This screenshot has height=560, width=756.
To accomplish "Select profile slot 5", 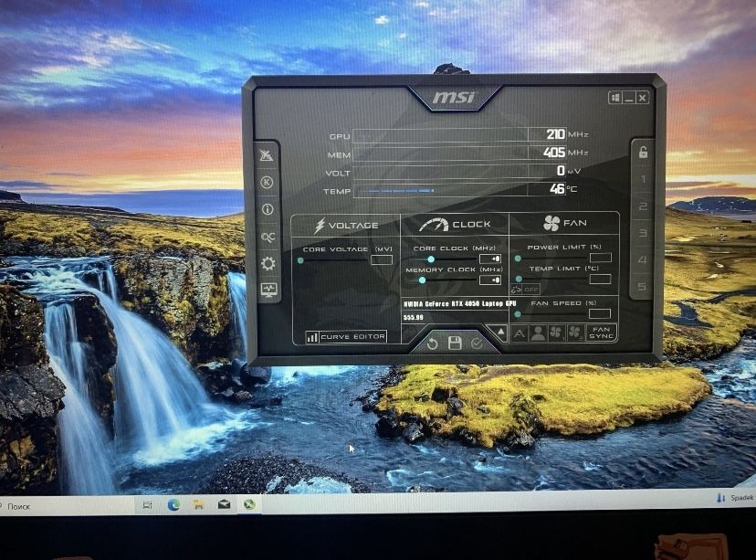I will [x=641, y=287].
